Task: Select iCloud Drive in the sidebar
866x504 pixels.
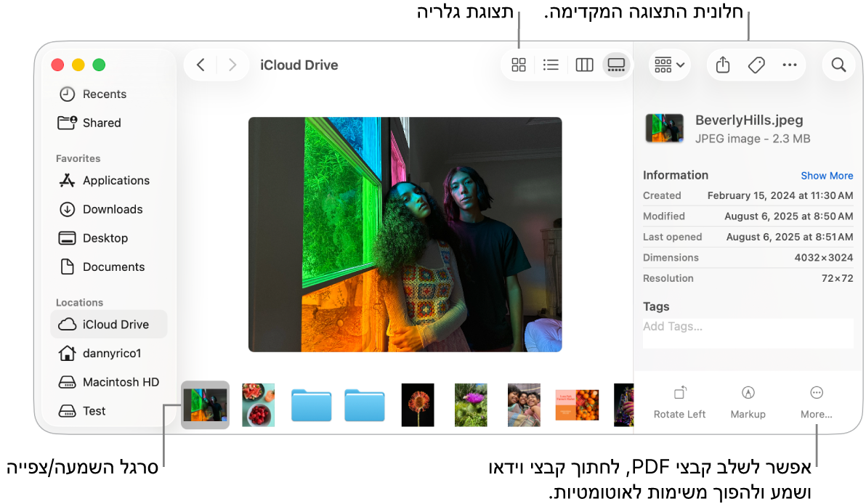Action: (x=109, y=324)
